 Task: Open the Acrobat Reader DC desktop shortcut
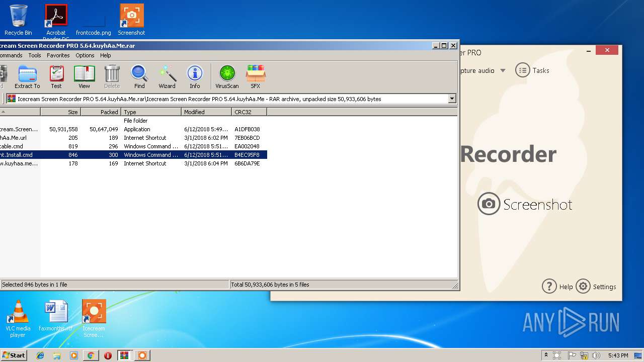tap(56, 22)
